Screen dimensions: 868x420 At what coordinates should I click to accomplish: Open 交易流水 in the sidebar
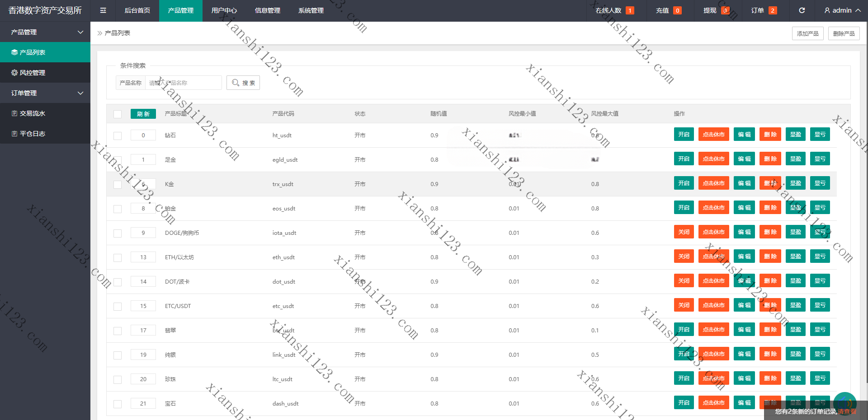click(45, 113)
